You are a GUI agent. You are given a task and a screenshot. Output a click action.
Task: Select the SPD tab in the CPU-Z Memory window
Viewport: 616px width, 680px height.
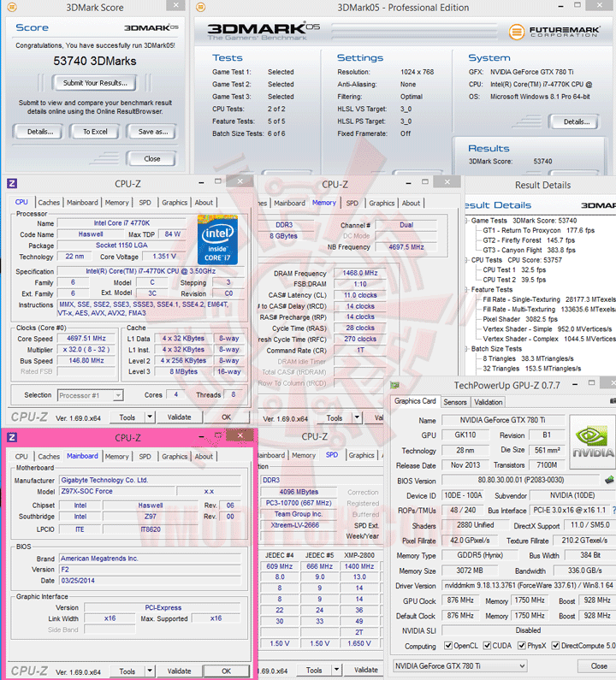352,203
